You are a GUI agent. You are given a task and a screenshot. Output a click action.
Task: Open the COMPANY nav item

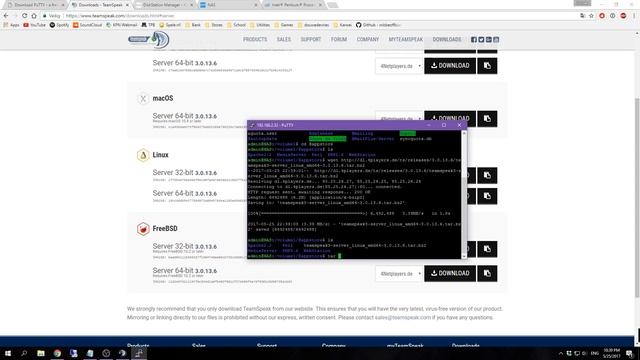tap(368, 40)
